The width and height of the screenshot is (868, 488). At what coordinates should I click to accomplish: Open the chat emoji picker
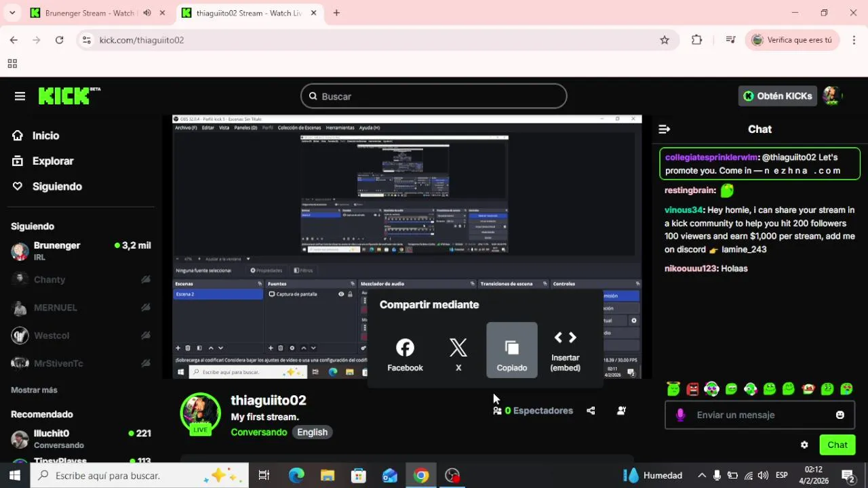point(840,415)
